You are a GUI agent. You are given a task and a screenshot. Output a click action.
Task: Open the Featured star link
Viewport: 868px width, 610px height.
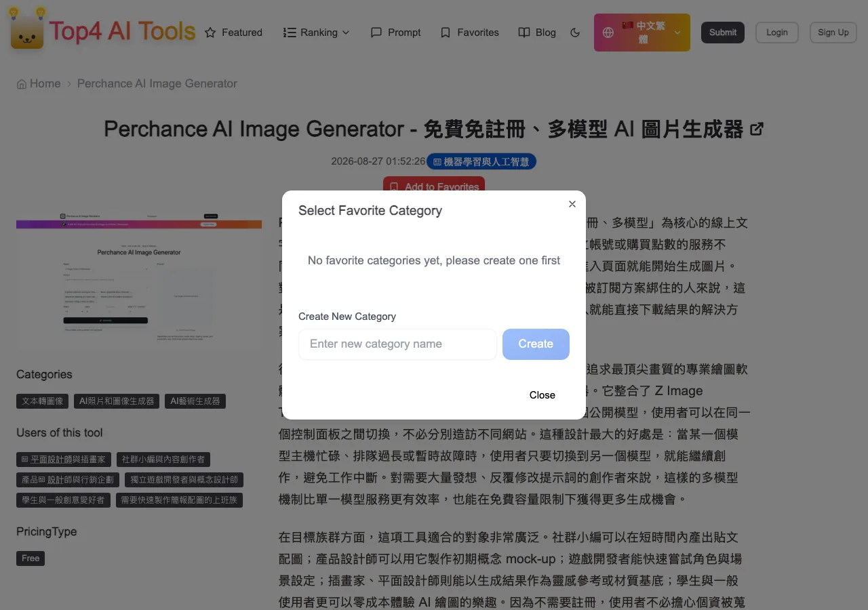(233, 33)
